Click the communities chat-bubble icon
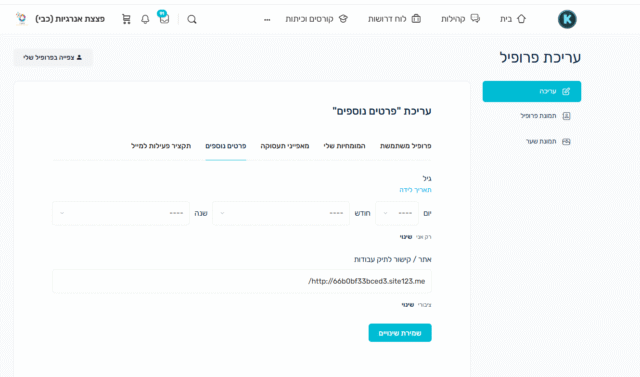This screenshot has height=377, width=640. click(475, 19)
